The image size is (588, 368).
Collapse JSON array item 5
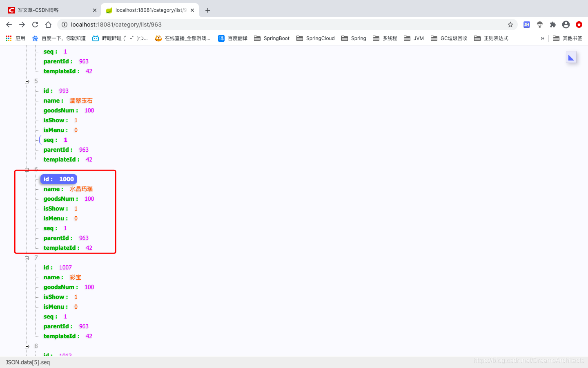point(27,81)
